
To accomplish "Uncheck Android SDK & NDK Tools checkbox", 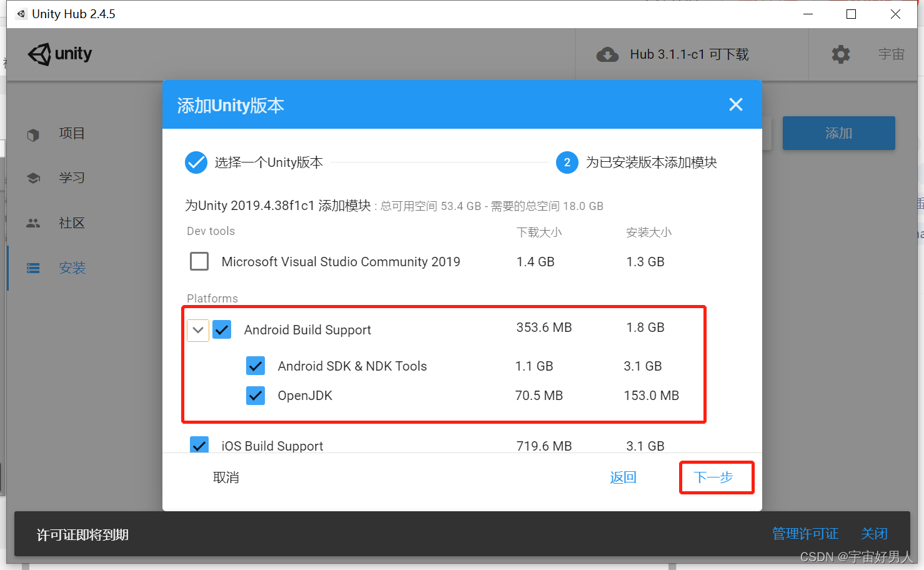I will [x=256, y=366].
